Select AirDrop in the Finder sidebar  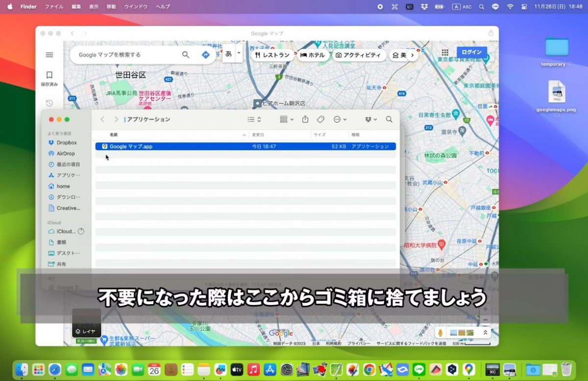[66, 153]
